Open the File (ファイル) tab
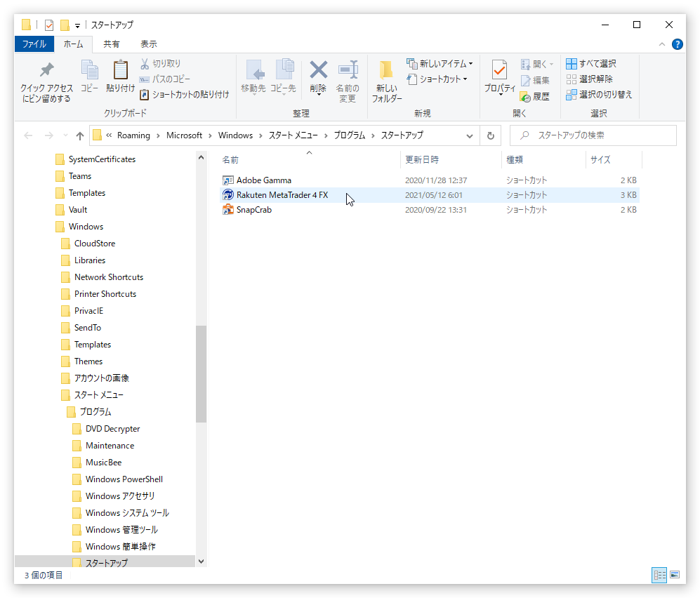Screen dimensions: 700x598 34,44
